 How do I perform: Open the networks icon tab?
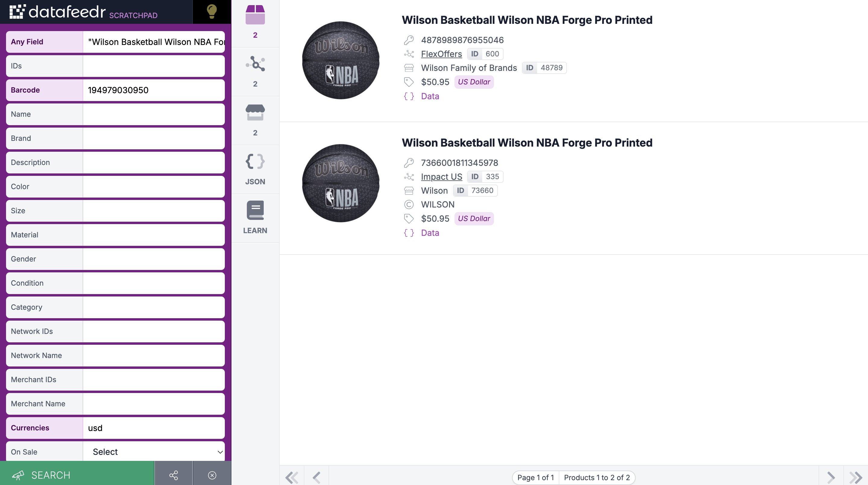255,72
